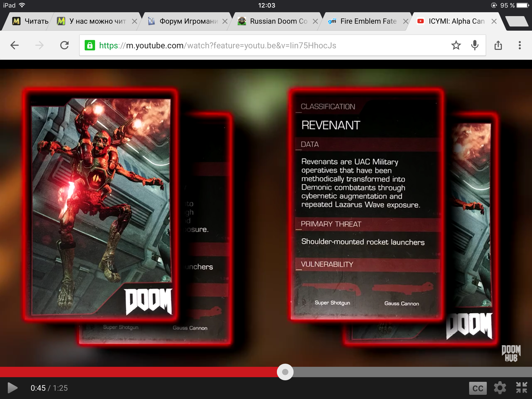Click Shoulder-mounted rocket launchers text
The height and width of the screenshot is (399, 532).
click(363, 242)
